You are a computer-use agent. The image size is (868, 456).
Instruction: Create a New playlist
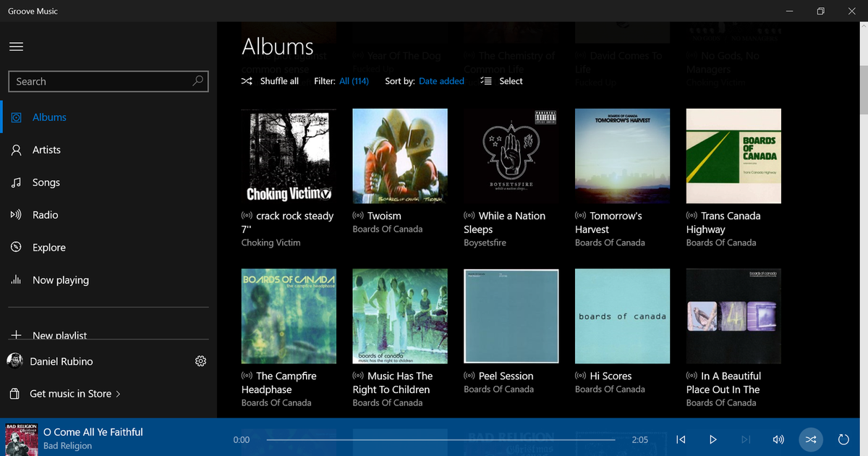click(x=59, y=334)
